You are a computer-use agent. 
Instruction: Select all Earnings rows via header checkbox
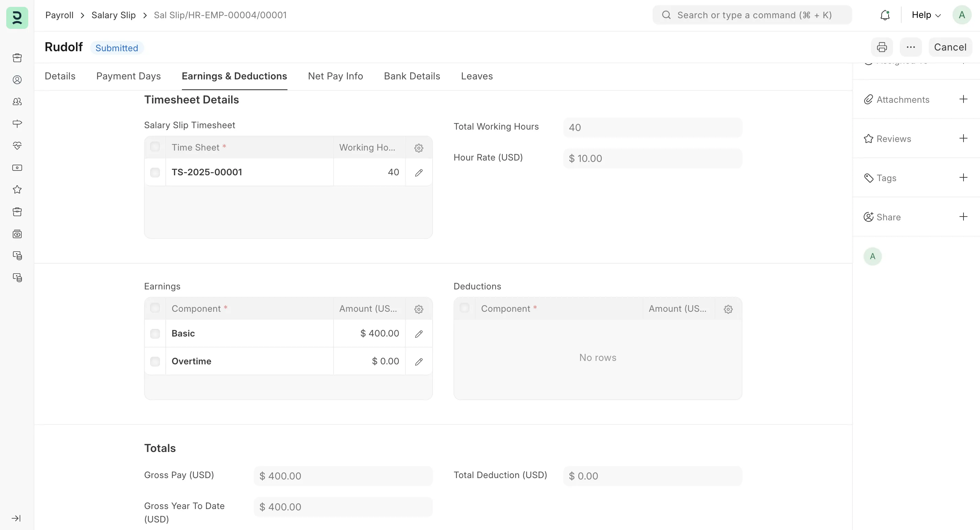[155, 308]
